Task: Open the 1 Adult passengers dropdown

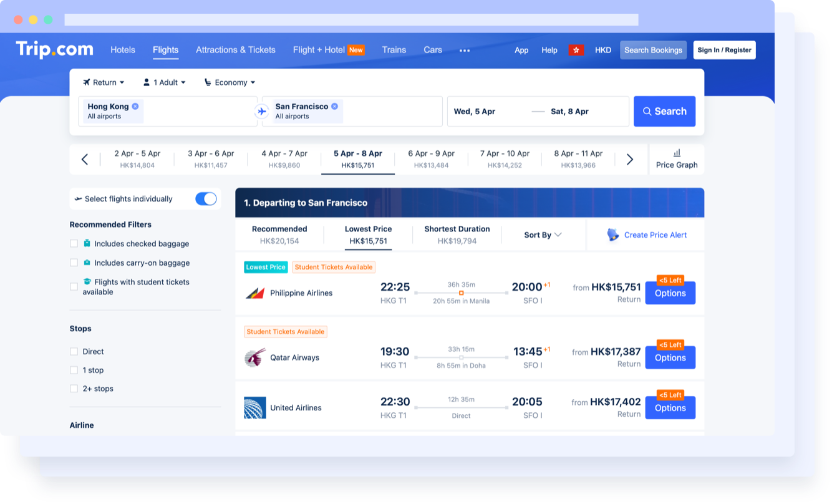Action: click(x=165, y=82)
